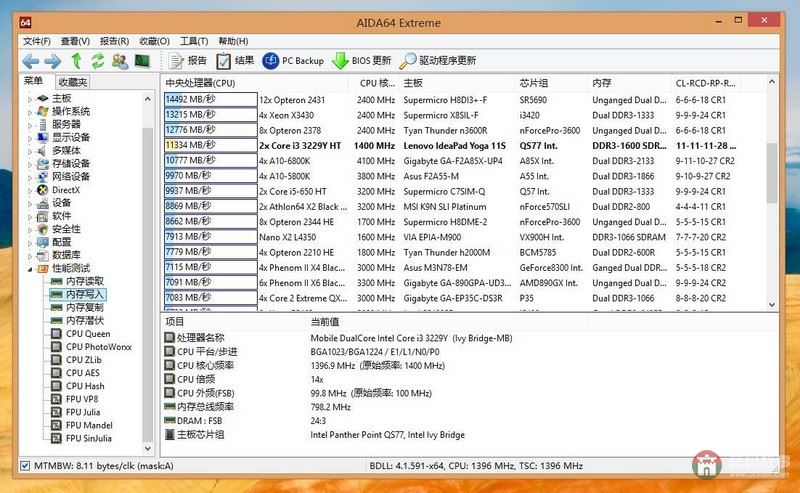Screen dimensions: 800x493
Task: Click the green up arrow toolbar icon
Action: tap(76, 61)
